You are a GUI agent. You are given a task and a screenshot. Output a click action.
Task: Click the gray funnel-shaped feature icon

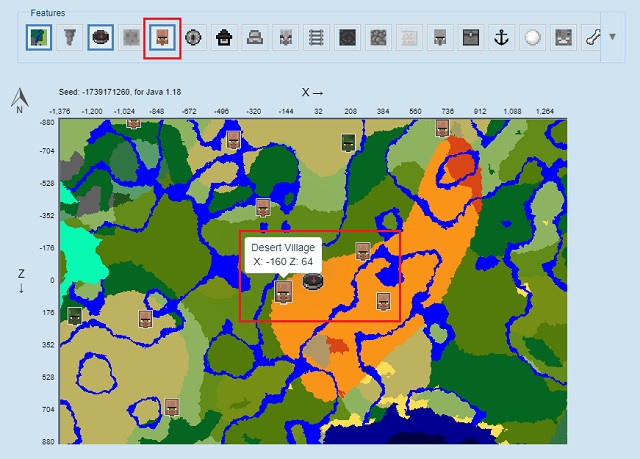point(69,37)
